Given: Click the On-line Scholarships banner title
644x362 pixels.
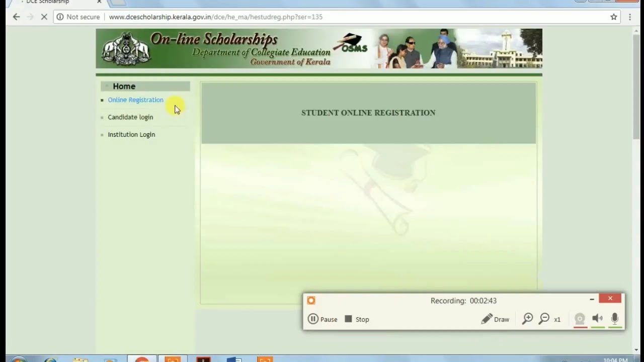Looking at the screenshot, I should click(214, 39).
